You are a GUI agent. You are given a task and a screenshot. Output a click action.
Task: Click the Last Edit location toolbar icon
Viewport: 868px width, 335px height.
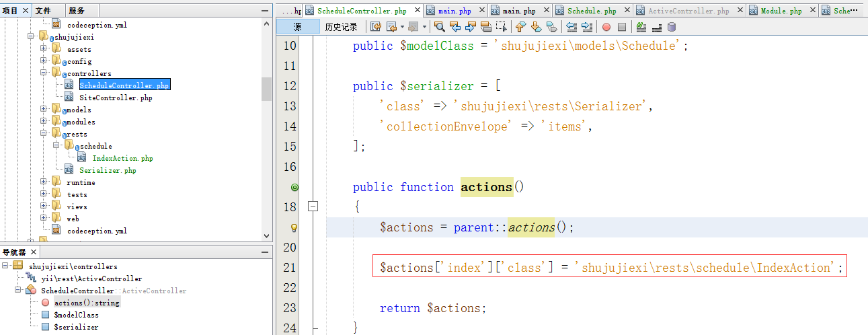click(375, 27)
